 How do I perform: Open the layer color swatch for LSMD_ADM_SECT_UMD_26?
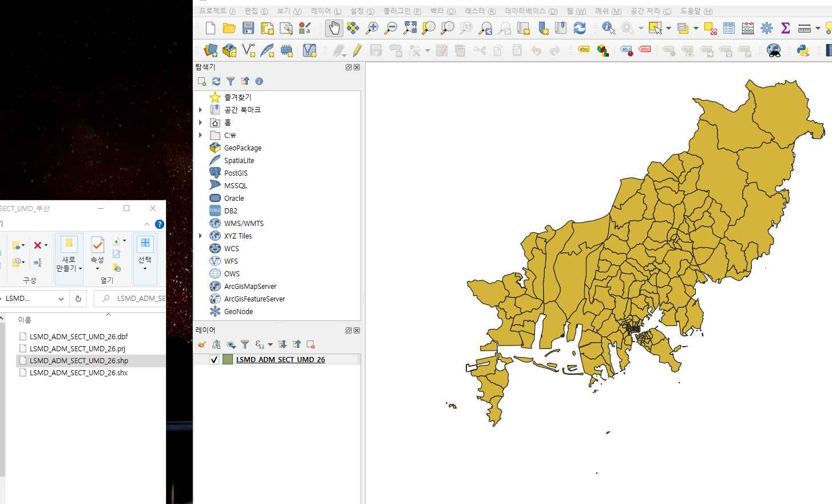[228, 359]
